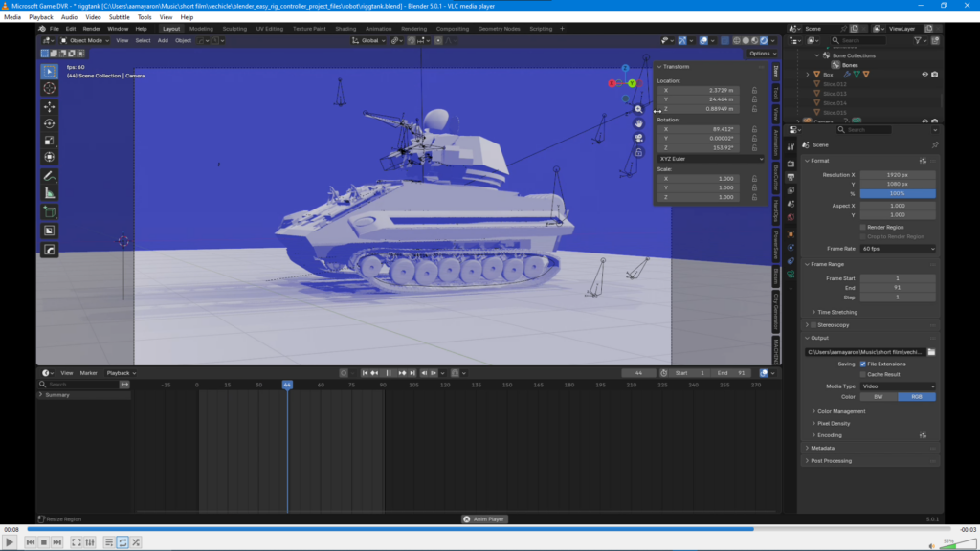This screenshot has width=980, height=551.
Task: Toggle VLC playlist view icon
Action: point(109,542)
